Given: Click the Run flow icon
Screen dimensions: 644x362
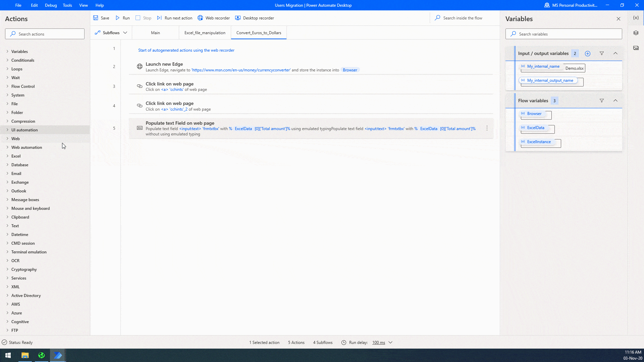Looking at the screenshot, I should (x=118, y=18).
